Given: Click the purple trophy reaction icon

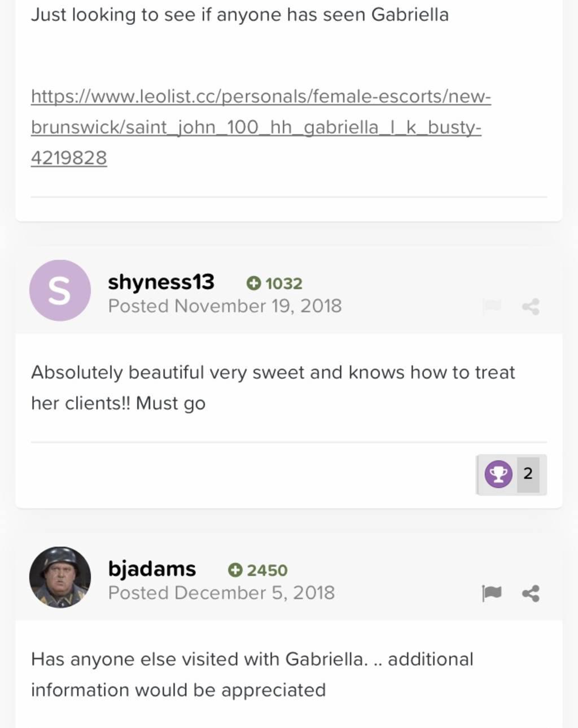Looking at the screenshot, I should 498,474.
